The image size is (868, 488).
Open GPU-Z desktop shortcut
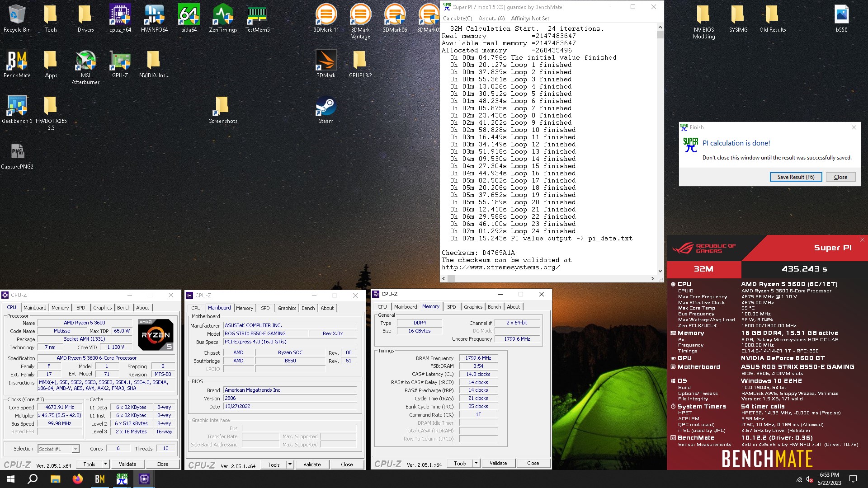[120, 64]
